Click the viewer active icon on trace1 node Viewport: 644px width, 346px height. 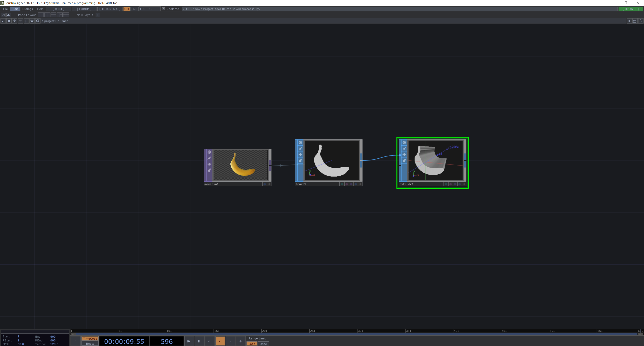pos(300,143)
